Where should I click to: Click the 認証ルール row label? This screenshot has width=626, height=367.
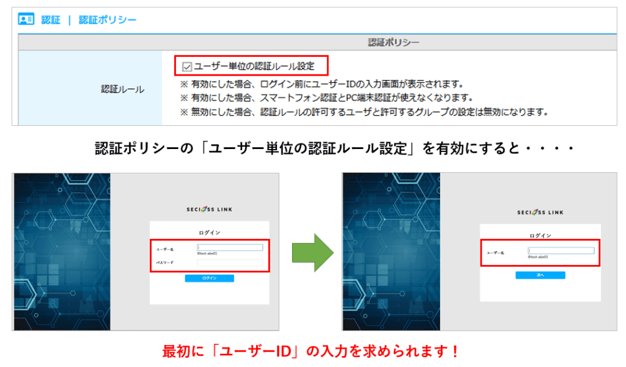click(123, 89)
